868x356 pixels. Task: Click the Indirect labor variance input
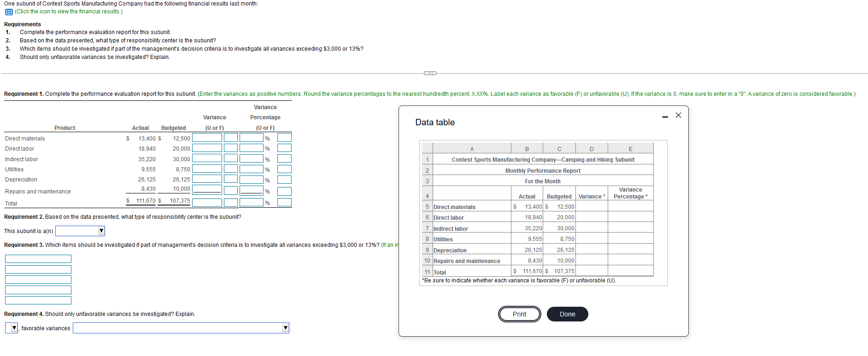(x=207, y=158)
